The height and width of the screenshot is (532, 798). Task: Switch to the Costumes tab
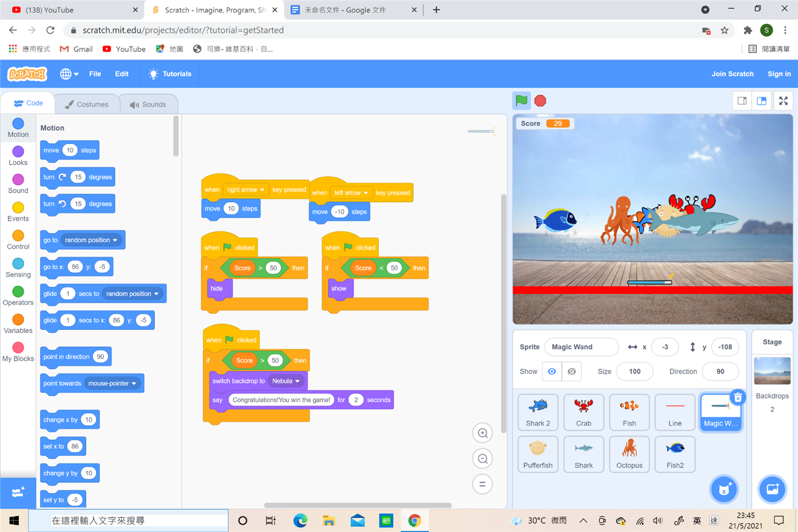pos(87,105)
